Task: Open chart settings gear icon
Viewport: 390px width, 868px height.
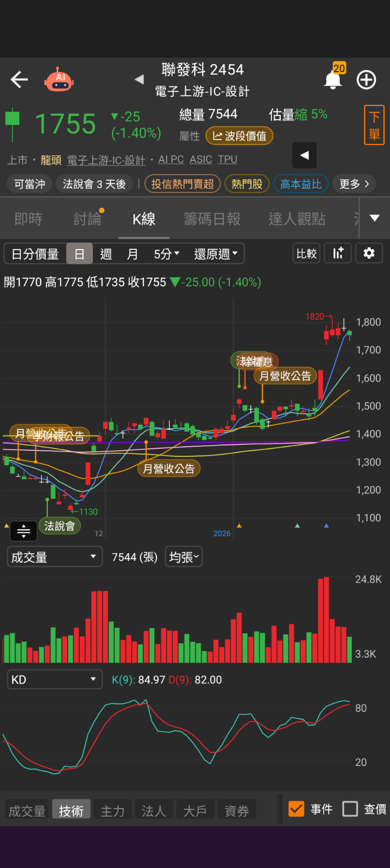Action: (369, 253)
